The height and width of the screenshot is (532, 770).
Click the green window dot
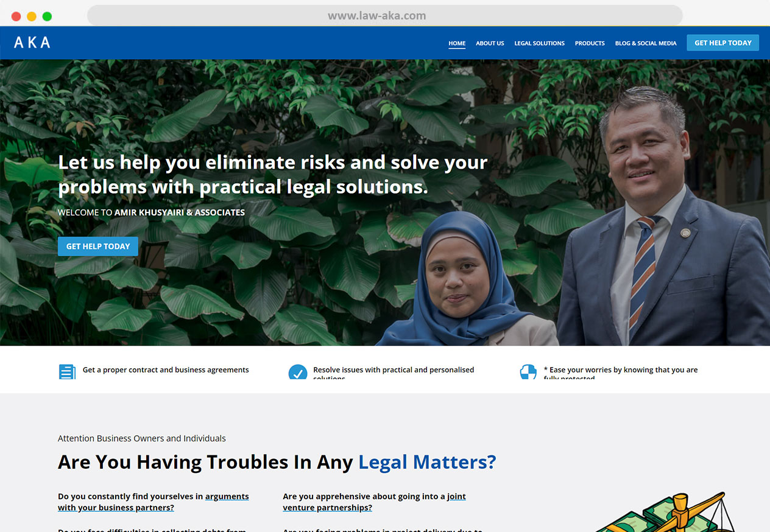pyautogui.click(x=47, y=16)
